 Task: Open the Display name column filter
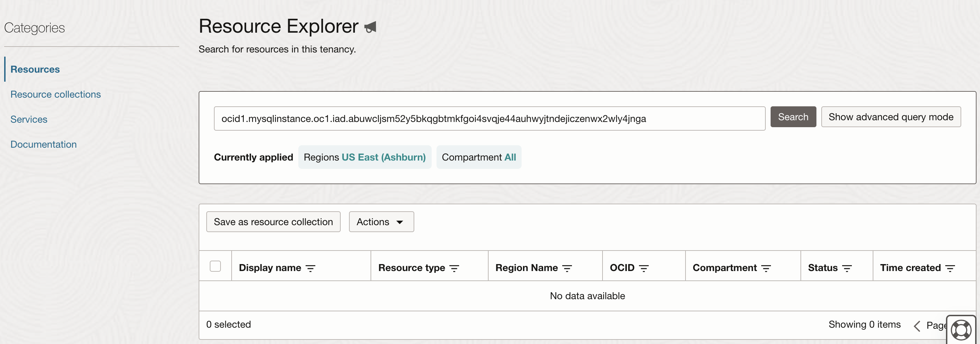click(x=311, y=268)
